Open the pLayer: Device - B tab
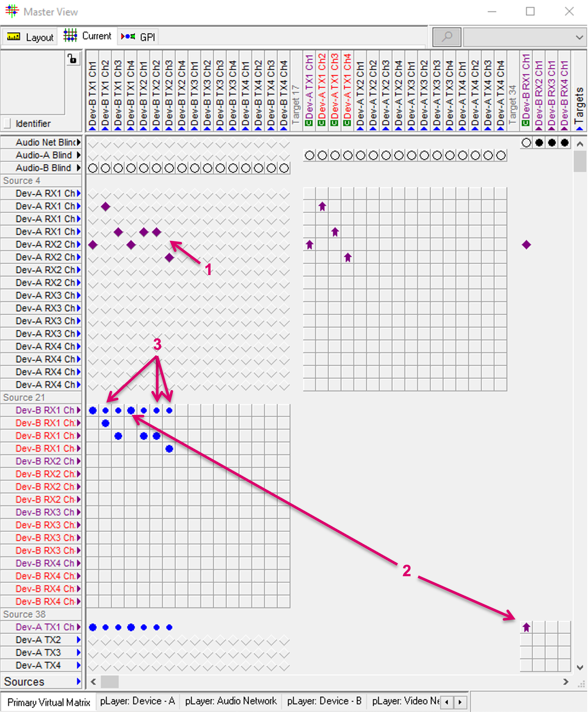The height and width of the screenshot is (712, 588). click(324, 700)
